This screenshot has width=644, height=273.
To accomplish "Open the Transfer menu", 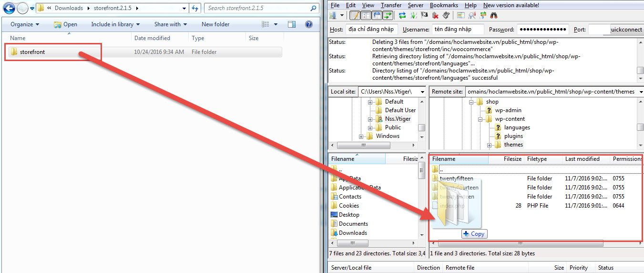I will click(391, 5).
